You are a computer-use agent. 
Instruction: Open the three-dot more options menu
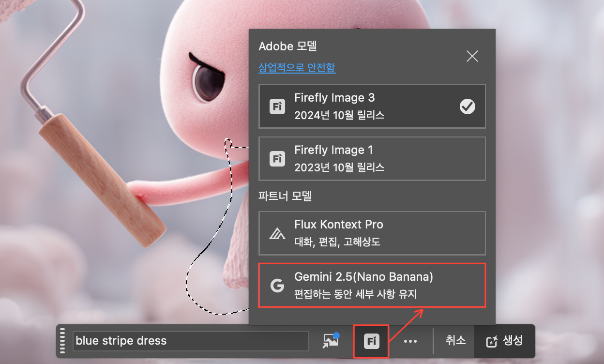410,341
